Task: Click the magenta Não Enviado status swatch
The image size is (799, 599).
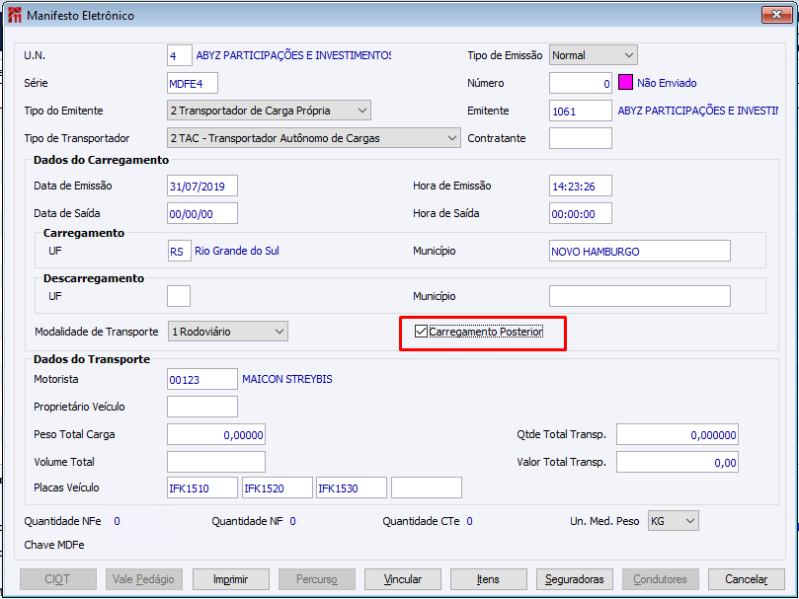Action: tap(625, 83)
